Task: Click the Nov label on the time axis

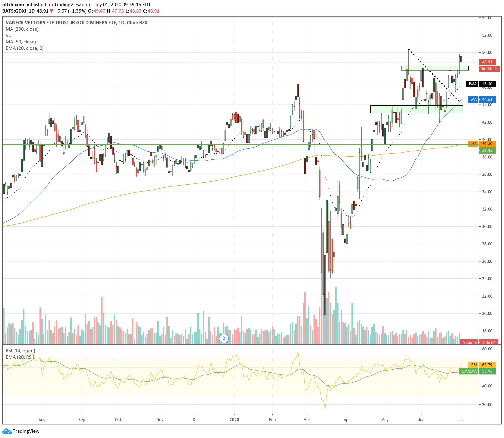Action: (160, 420)
